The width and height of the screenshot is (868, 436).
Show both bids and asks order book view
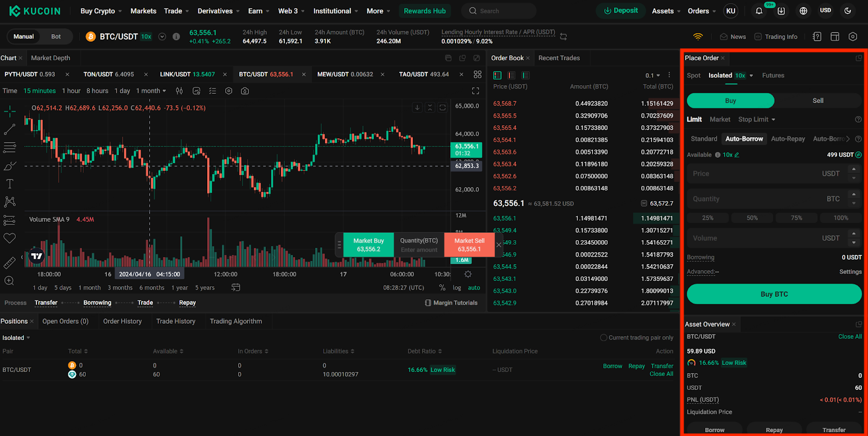[497, 75]
